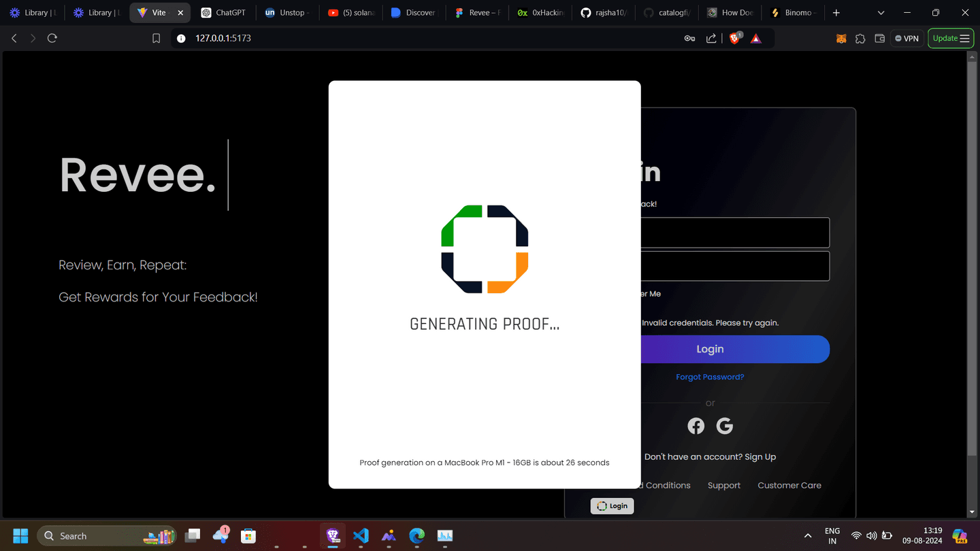This screenshot has height=551, width=980.
Task: Open saved passwords key icon
Action: pyautogui.click(x=689, y=39)
